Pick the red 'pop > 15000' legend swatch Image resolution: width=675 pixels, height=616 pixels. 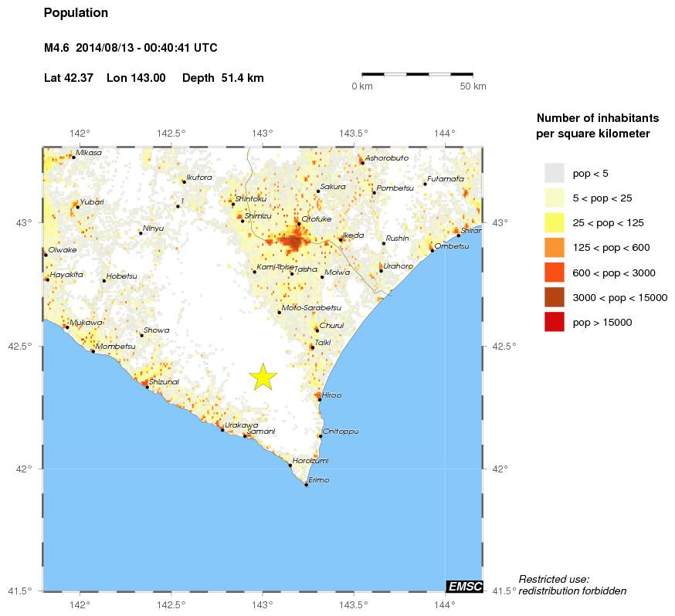coord(554,322)
